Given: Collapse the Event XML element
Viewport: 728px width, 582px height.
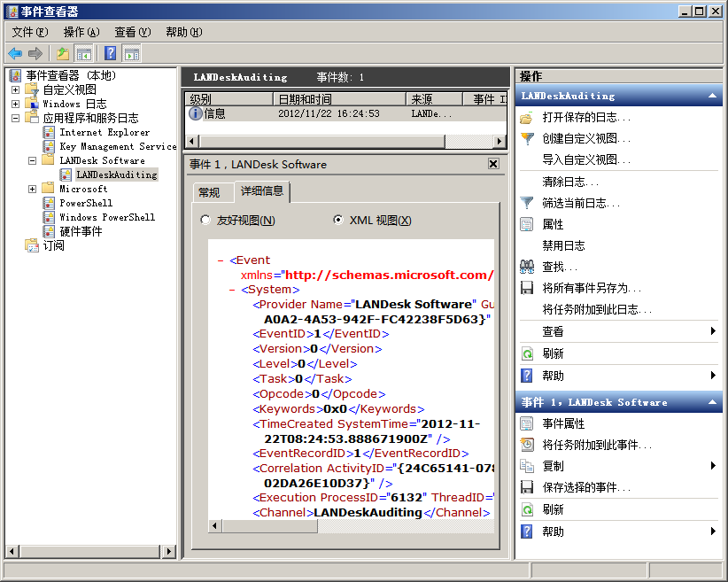Looking at the screenshot, I should [x=221, y=260].
